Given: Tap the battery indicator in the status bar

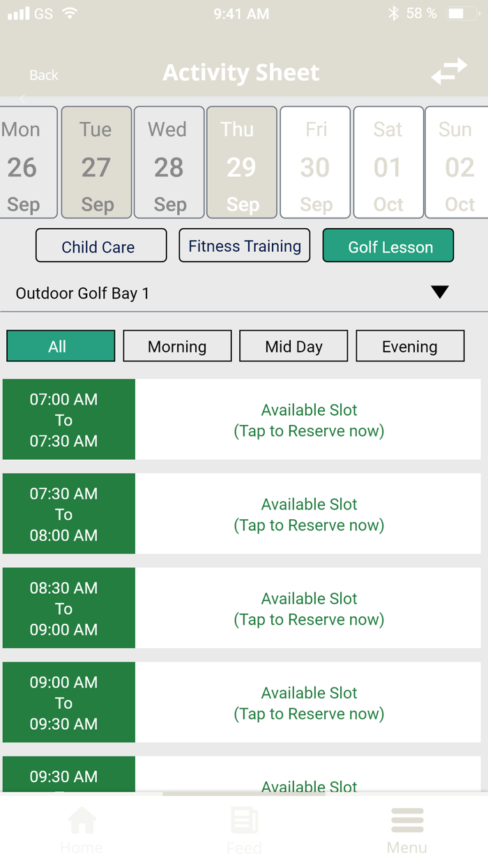Looking at the screenshot, I should 462,12.
